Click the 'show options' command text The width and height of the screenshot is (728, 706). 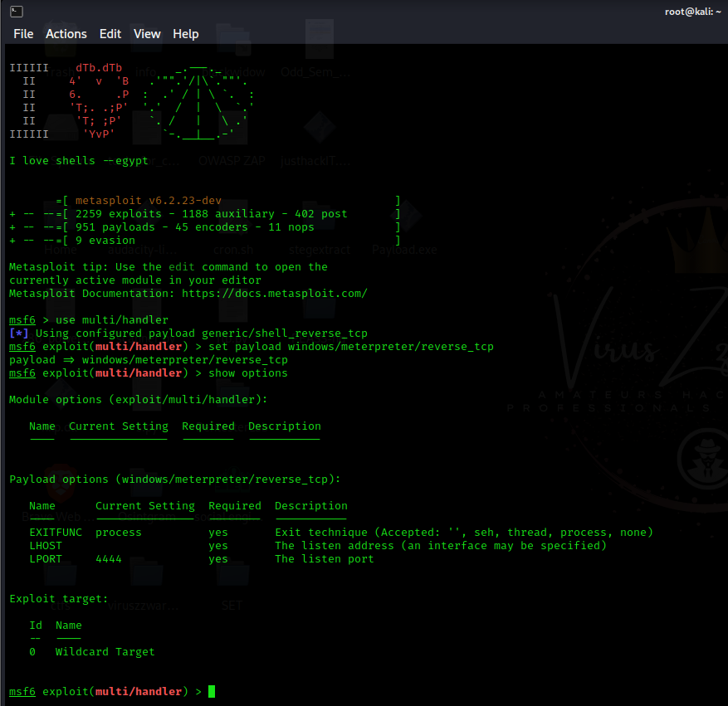pos(247,373)
